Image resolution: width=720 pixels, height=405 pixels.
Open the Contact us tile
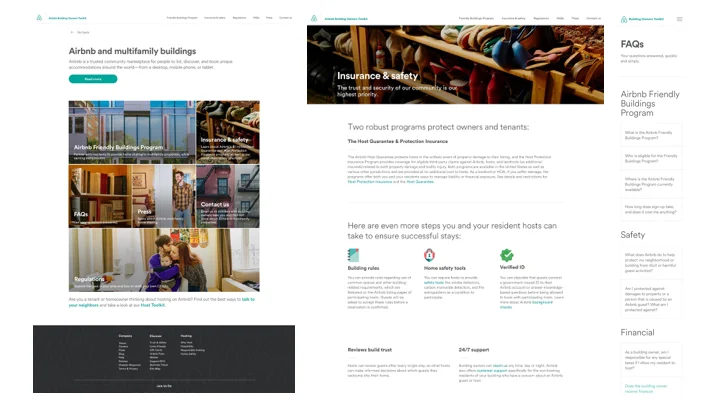coord(228,196)
